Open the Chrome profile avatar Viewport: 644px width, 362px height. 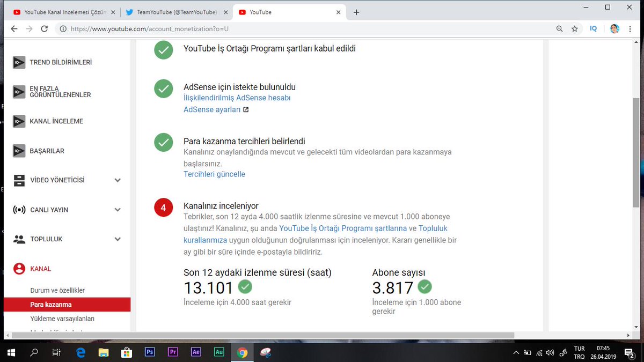(615, 29)
